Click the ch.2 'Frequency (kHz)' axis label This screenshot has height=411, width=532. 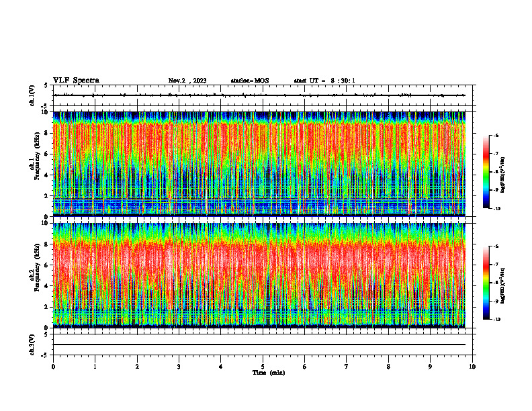pos(37,267)
